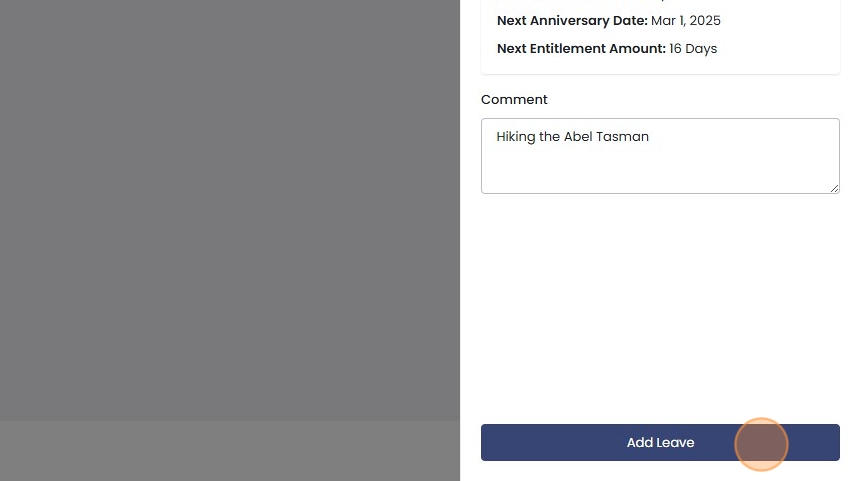Click the lighter gray strip behind the overlay
The image size is (860, 481).
pos(230,450)
